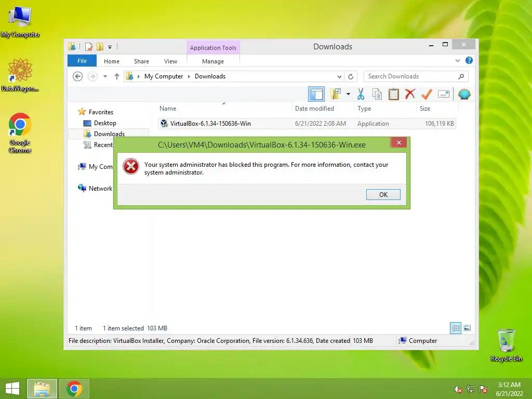
Task: Click OK in the blocked program dialog
Action: [x=383, y=194]
